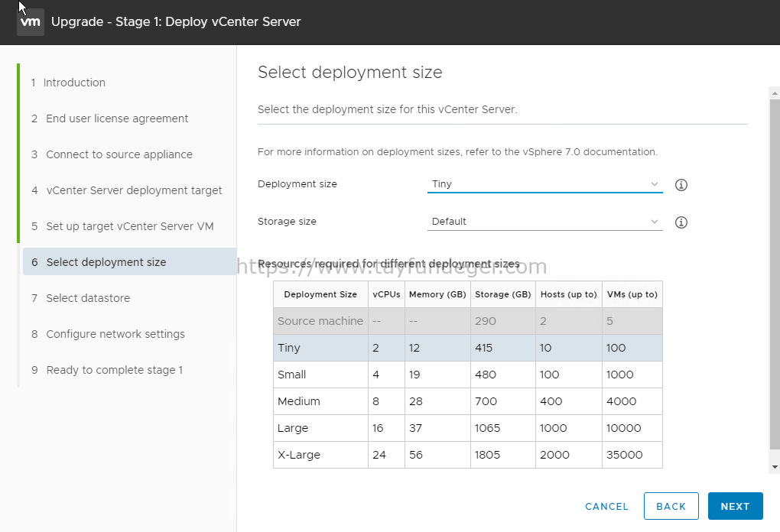Click the CANCEL button
This screenshot has width=780, height=532.
coord(606,506)
